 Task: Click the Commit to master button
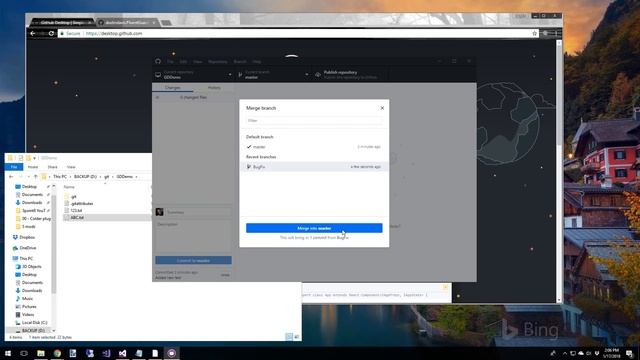[193, 260]
